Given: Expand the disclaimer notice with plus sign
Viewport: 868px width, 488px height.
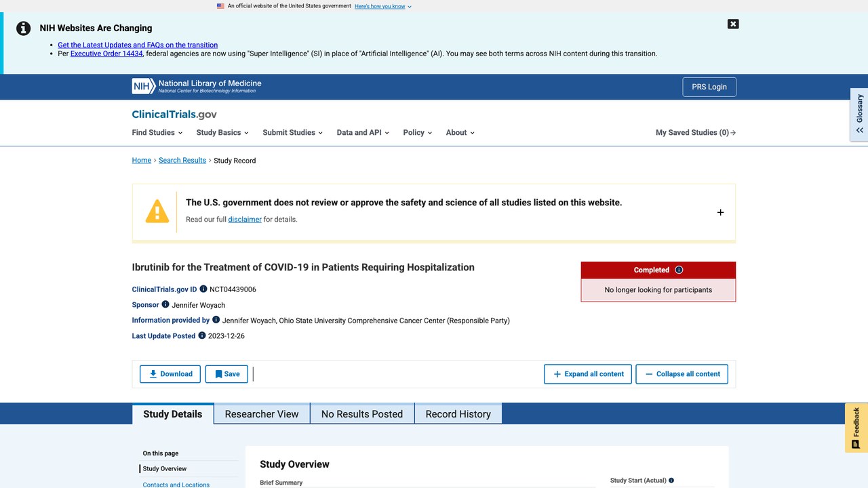Looking at the screenshot, I should pos(720,212).
